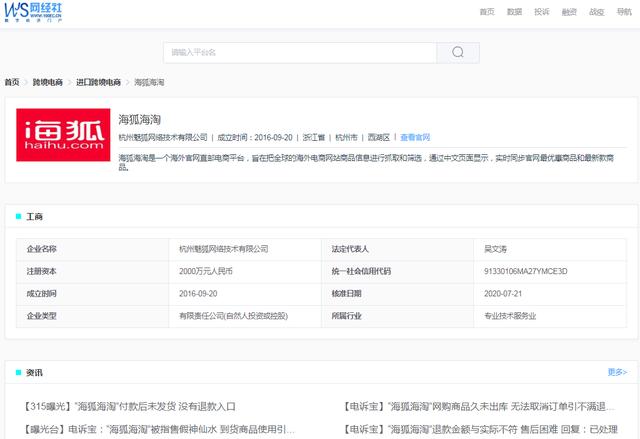This screenshot has width=640, height=439.
Task: Open 数据 in the top navigation
Action: 514,12
